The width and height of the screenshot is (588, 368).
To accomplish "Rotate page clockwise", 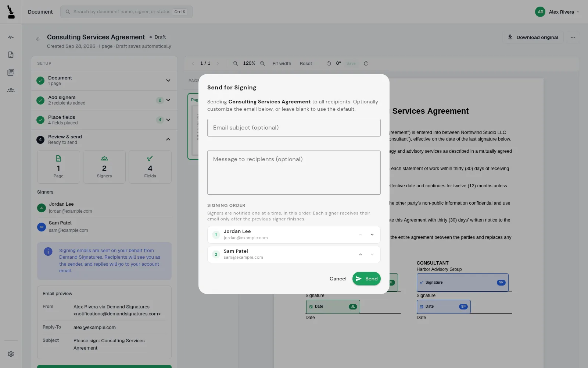I will [x=366, y=63].
